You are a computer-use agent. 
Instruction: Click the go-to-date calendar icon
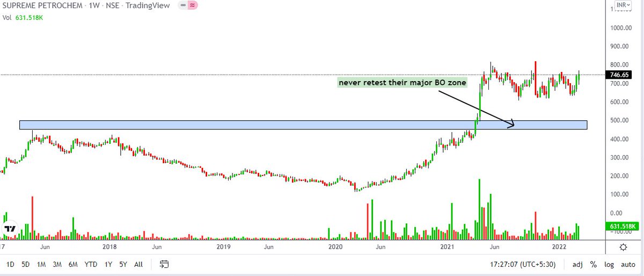pyautogui.click(x=165, y=264)
